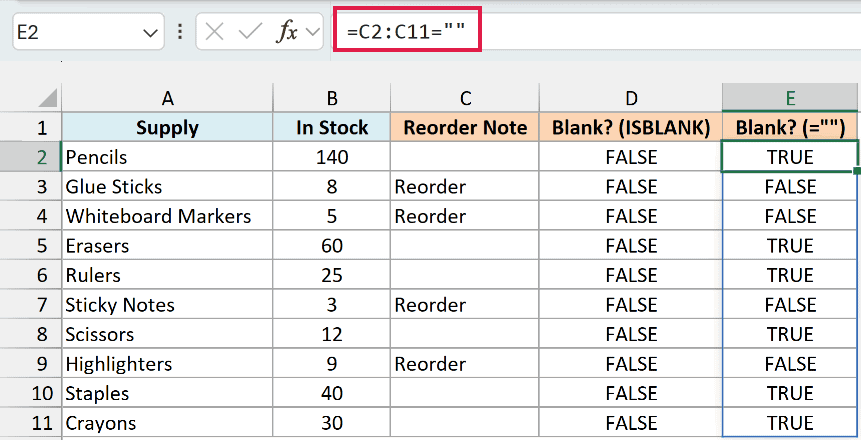Select the Scissors cell

[167, 334]
